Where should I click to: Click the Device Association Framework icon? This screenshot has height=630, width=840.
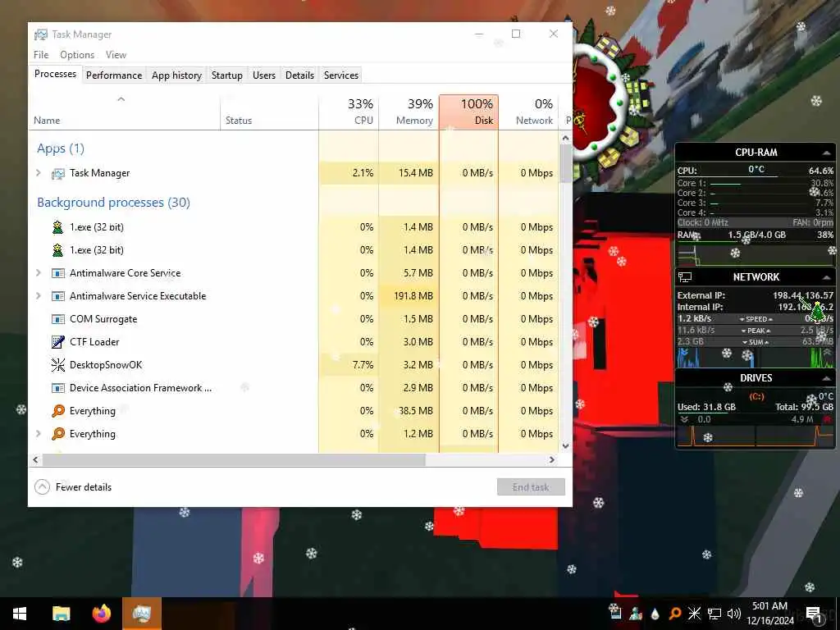point(58,388)
